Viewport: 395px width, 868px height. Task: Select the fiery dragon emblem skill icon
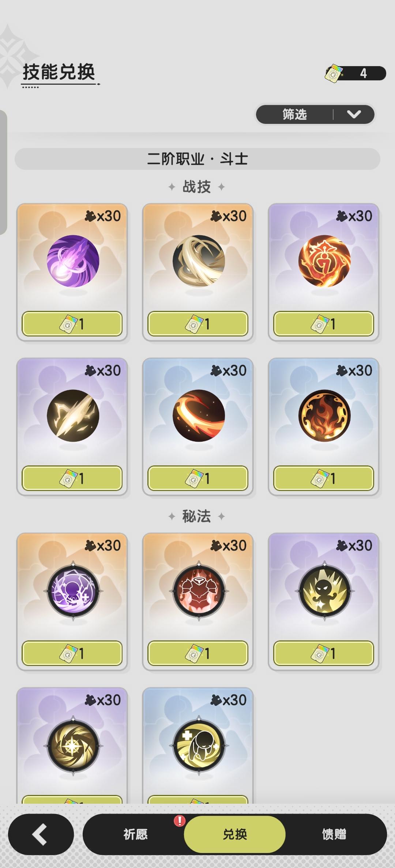[324, 261]
